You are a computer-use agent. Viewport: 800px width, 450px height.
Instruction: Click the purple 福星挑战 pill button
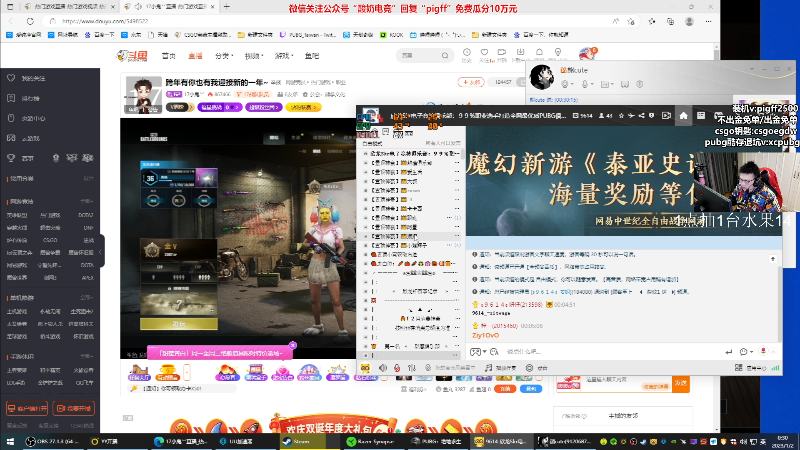pos(219,107)
